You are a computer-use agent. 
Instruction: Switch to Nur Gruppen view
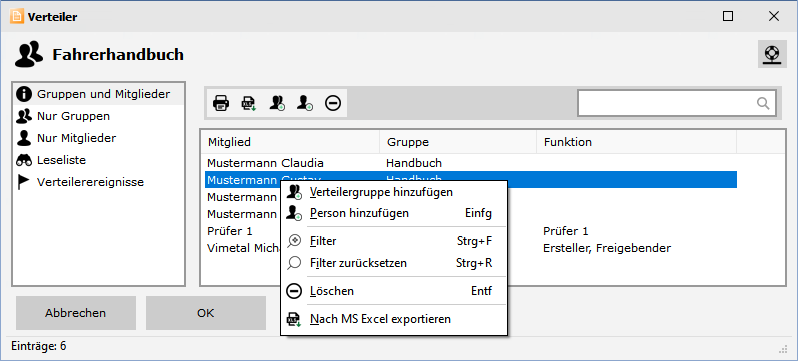point(98,116)
